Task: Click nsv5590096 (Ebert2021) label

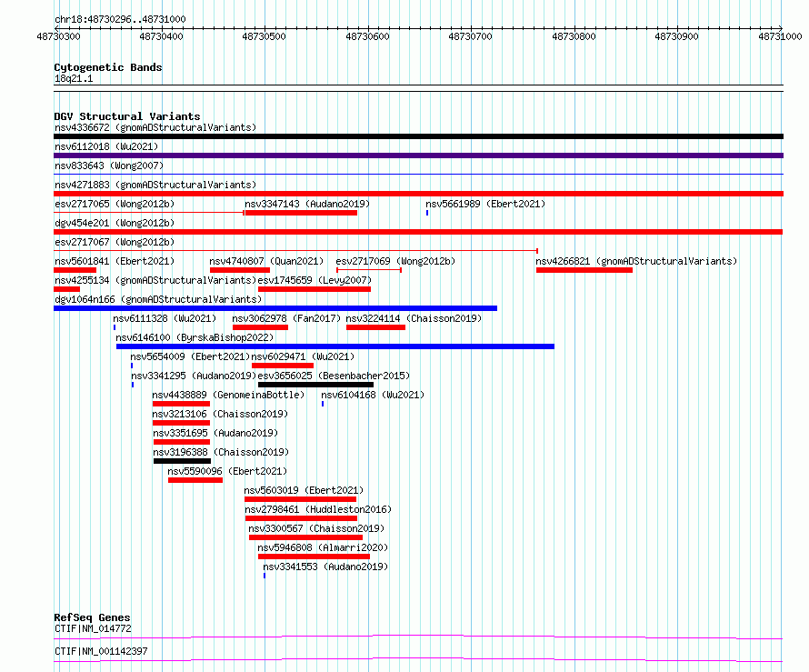Action: pos(227,471)
